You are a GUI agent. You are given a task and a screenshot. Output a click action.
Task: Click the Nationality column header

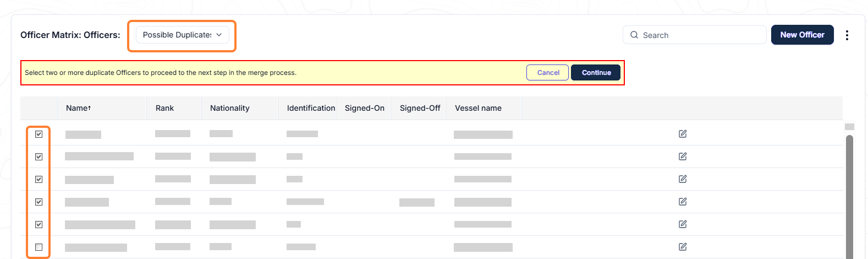[x=229, y=108]
